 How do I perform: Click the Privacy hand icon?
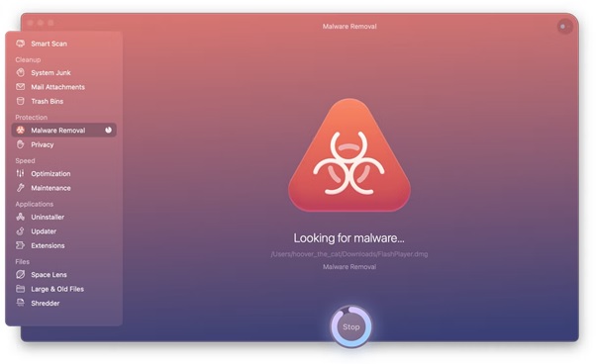21,144
